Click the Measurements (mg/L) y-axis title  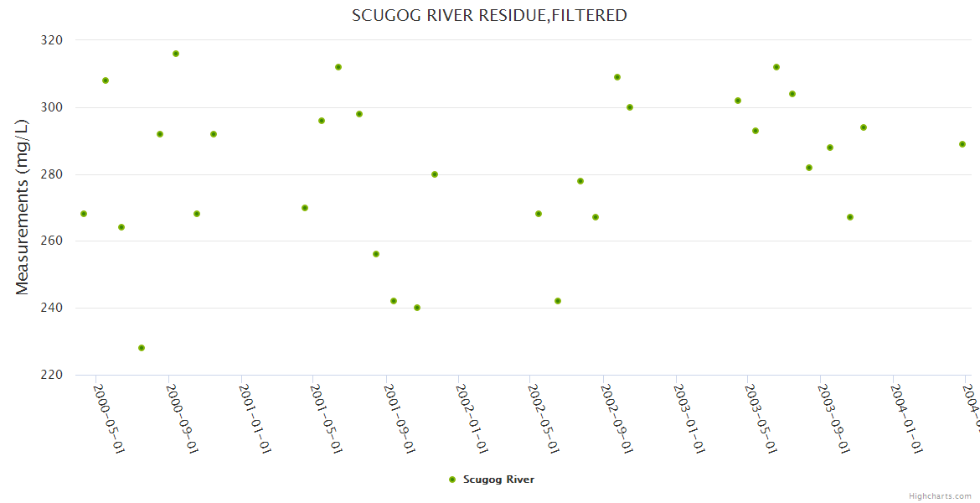pos(23,207)
